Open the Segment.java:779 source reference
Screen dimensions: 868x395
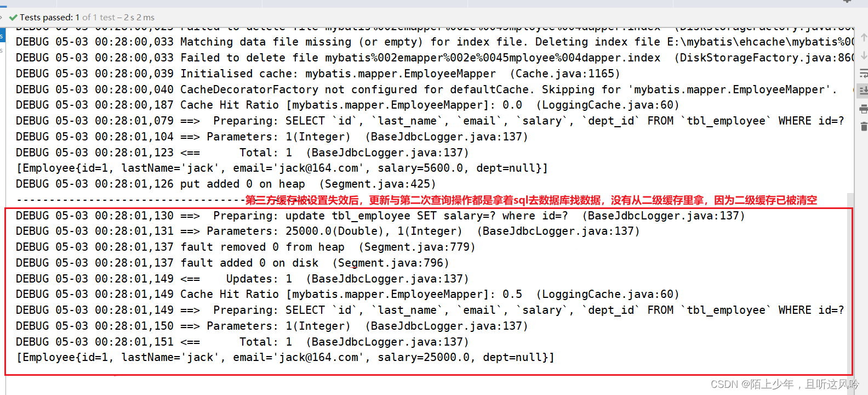coord(417,247)
